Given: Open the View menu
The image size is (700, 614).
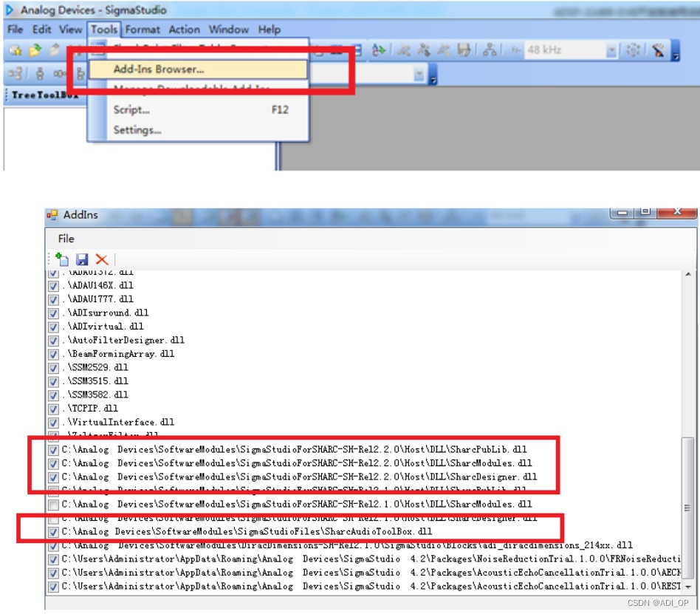Looking at the screenshot, I should pyautogui.click(x=71, y=30).
